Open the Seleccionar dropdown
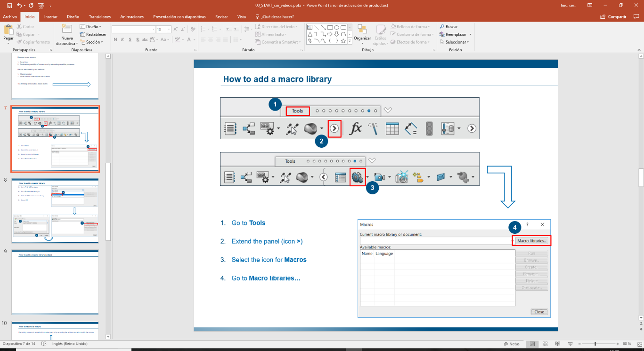The image size is (644, 351). click(x=454, y=42)
